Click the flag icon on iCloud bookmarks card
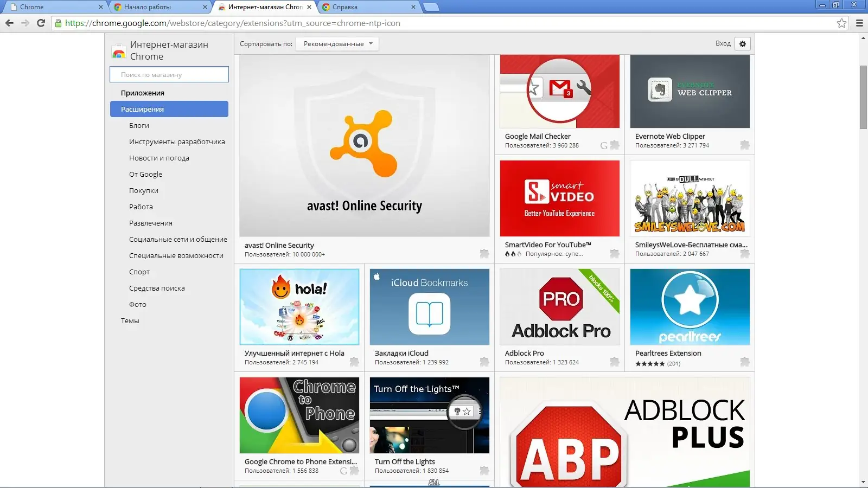868x488 pixels. 484,362
